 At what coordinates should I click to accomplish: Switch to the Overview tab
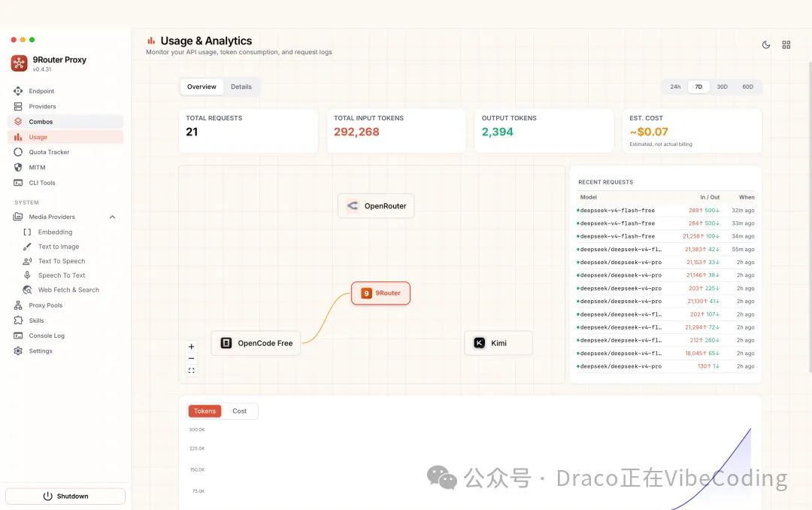(x=201, y=87)
